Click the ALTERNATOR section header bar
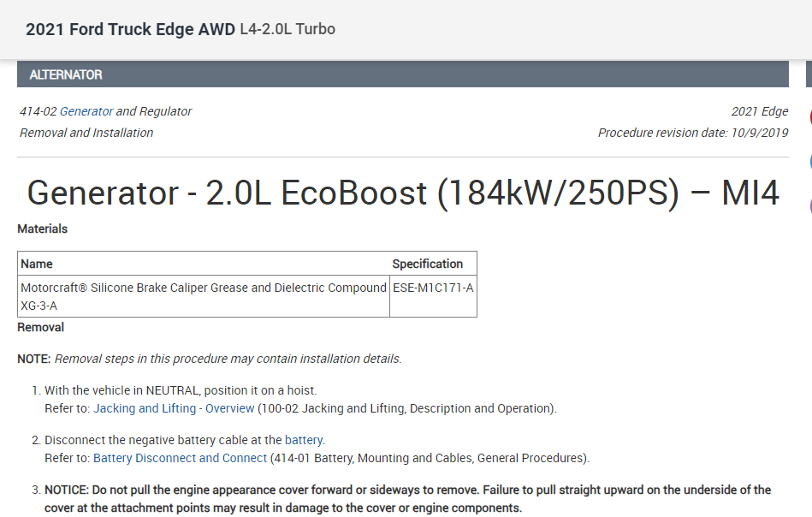 [x=402, y=74]
